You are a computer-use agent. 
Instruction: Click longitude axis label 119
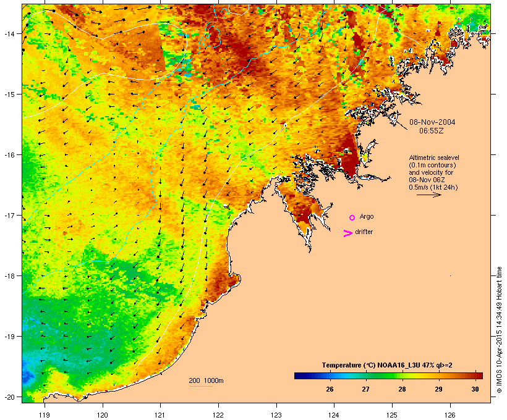[45, 415]
